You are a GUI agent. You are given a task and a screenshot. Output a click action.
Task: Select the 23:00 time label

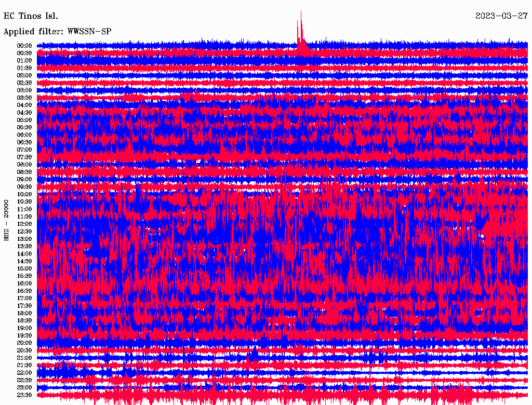(24, 388)
